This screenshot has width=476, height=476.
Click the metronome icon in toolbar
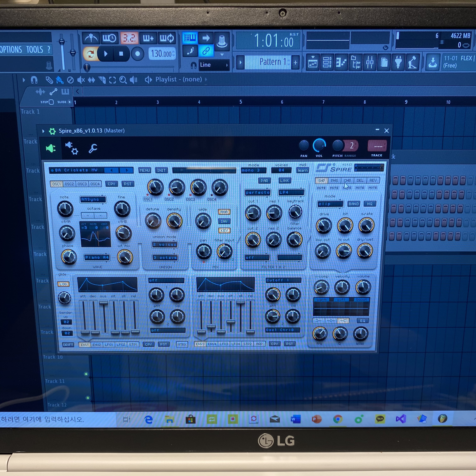(x=91, y=38)
